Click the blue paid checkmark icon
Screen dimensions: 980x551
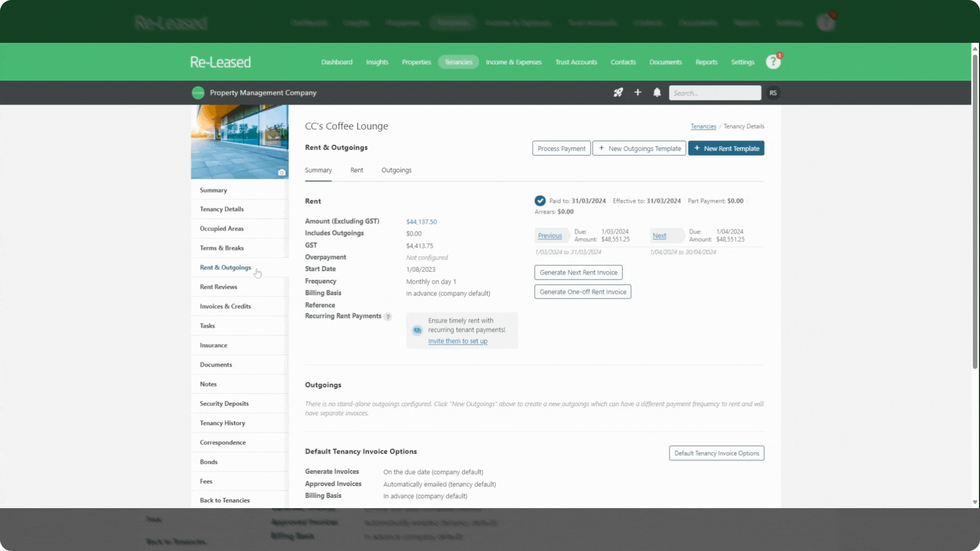click(540, 201)
